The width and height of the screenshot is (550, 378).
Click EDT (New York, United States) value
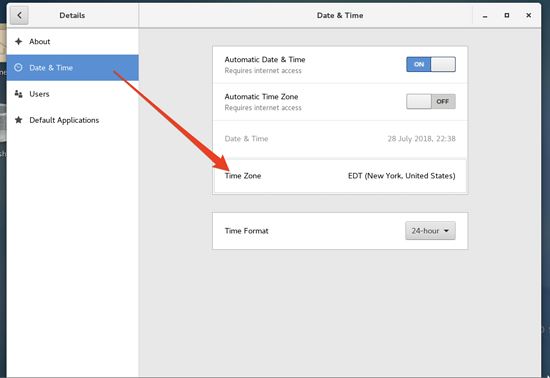point(402,176)
